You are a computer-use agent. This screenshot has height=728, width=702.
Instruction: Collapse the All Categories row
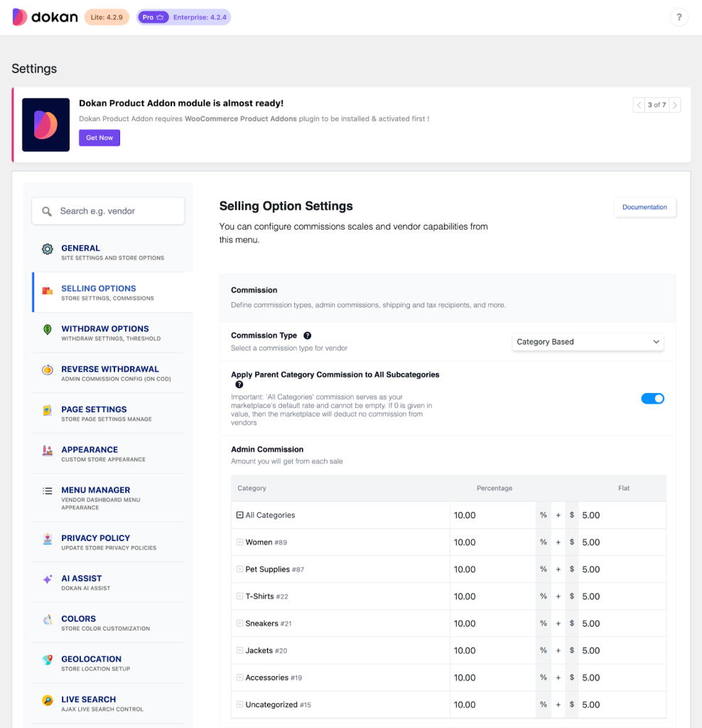[x=240, y=515]
